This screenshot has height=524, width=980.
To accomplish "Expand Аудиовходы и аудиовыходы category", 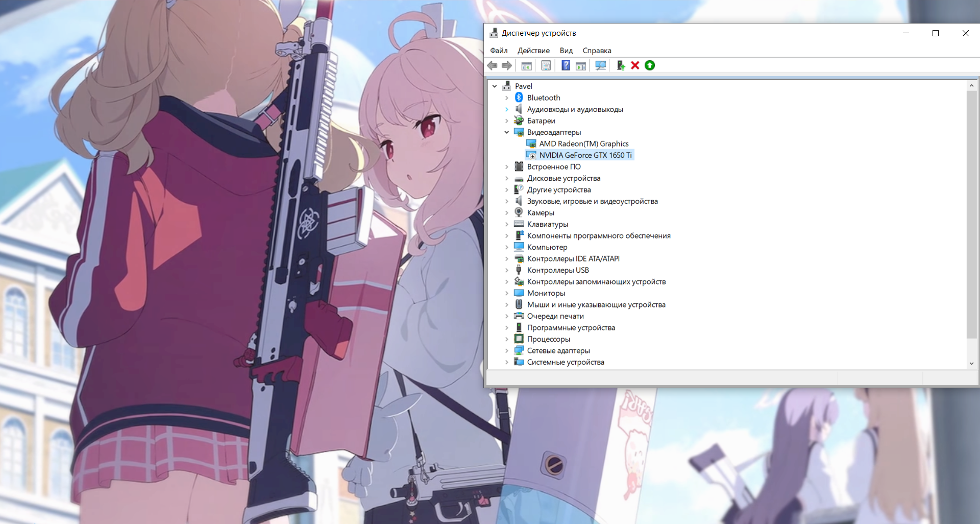I will (x=507, y=109).
